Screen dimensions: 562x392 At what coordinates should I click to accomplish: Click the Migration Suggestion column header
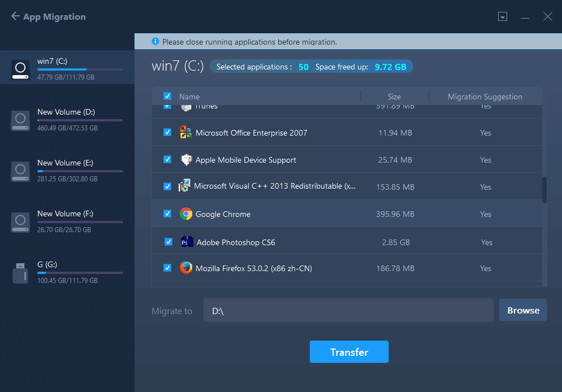[x=485, y=97]
